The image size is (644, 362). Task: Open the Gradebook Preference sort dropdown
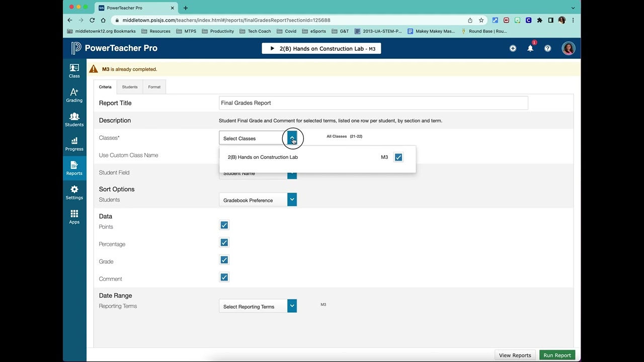(258, 200)
